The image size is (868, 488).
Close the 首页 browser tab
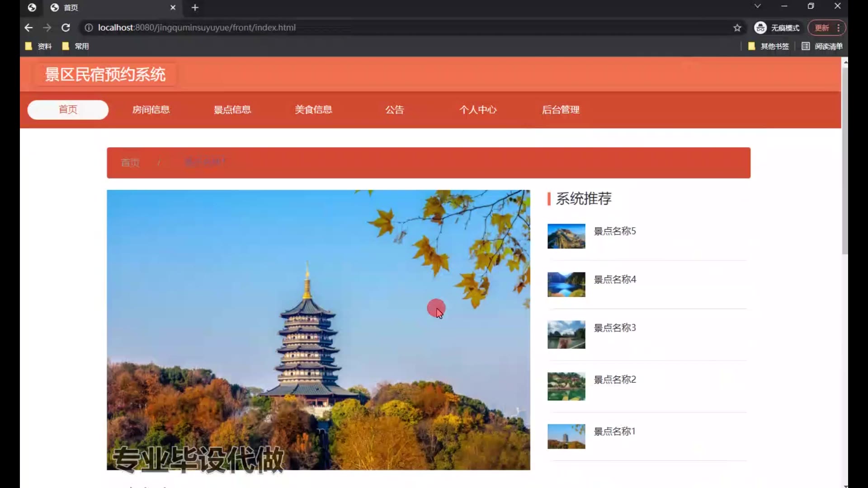point(173,8)
